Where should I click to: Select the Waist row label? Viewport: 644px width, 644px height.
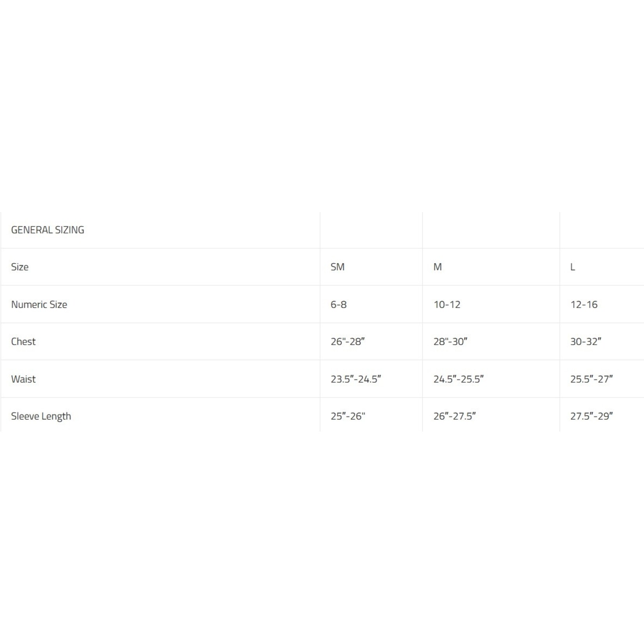coord(23,379)
